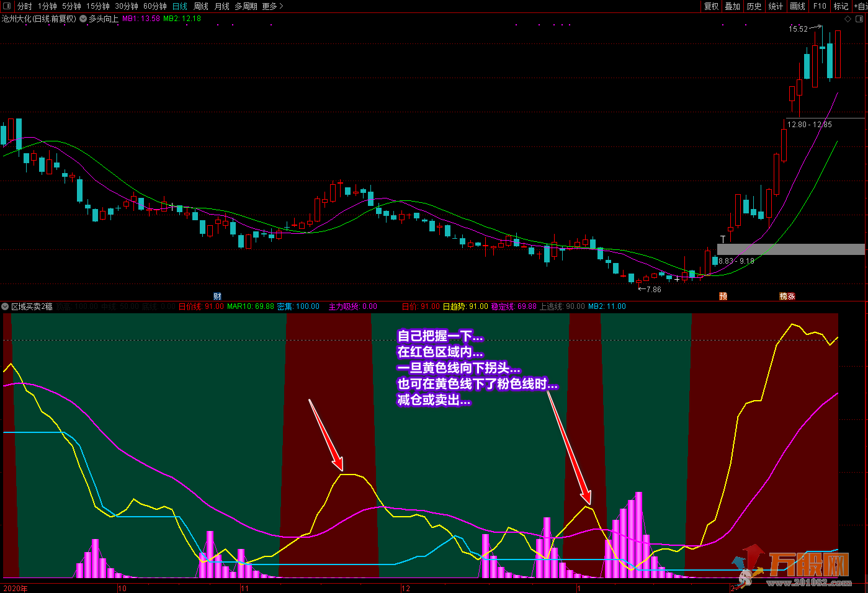Click the 8.83 - 9.18 gap label
Viewport: 868px width, 593px height.
[736, 261]
